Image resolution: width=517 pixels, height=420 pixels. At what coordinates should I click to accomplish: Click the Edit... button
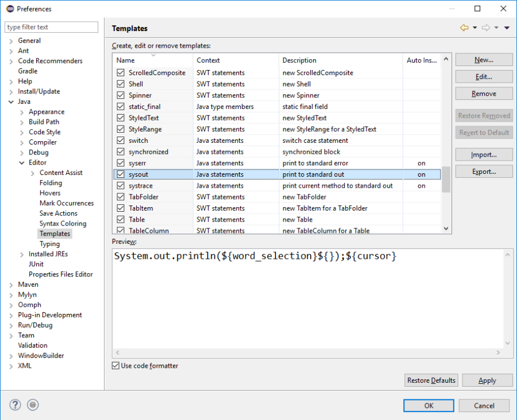(x=484, y=77)
